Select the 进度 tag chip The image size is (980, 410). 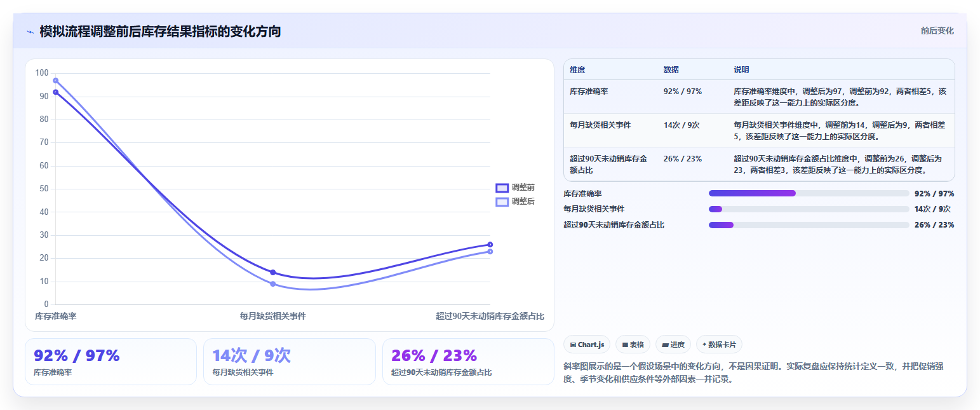tap(673, 345)
